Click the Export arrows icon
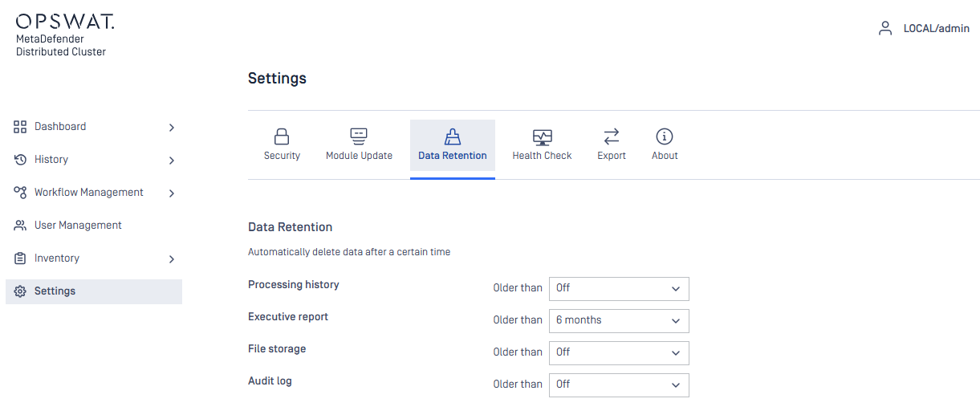The width and height of the screenshot is (980, 415). 612,136
